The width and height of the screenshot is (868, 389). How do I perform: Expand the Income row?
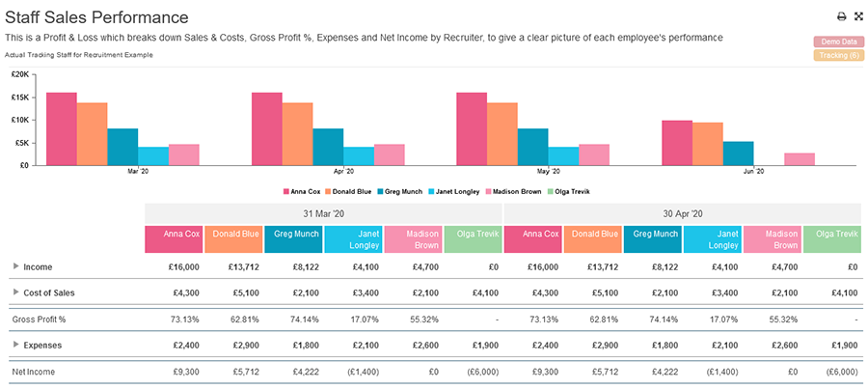(x=16, y=266)
